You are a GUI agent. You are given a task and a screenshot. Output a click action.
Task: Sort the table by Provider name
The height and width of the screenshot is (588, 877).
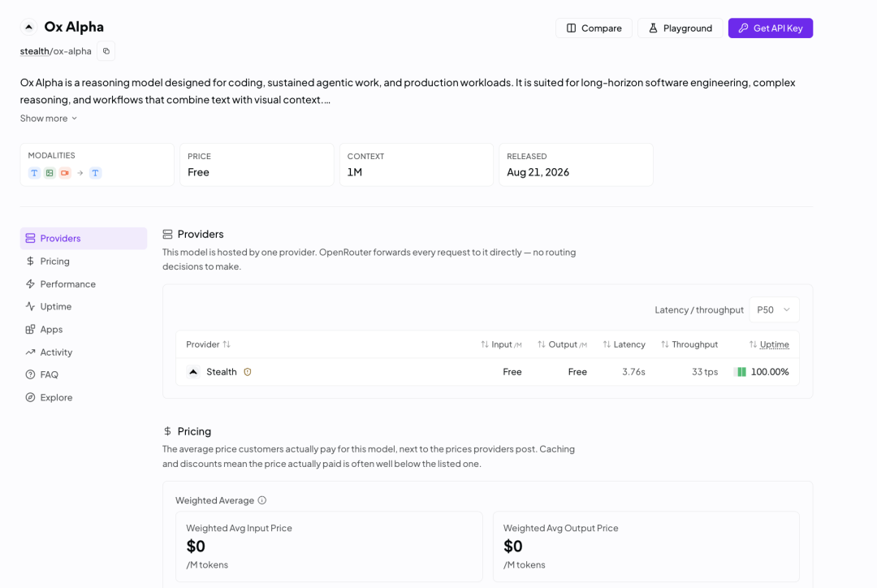pos(208,344)
